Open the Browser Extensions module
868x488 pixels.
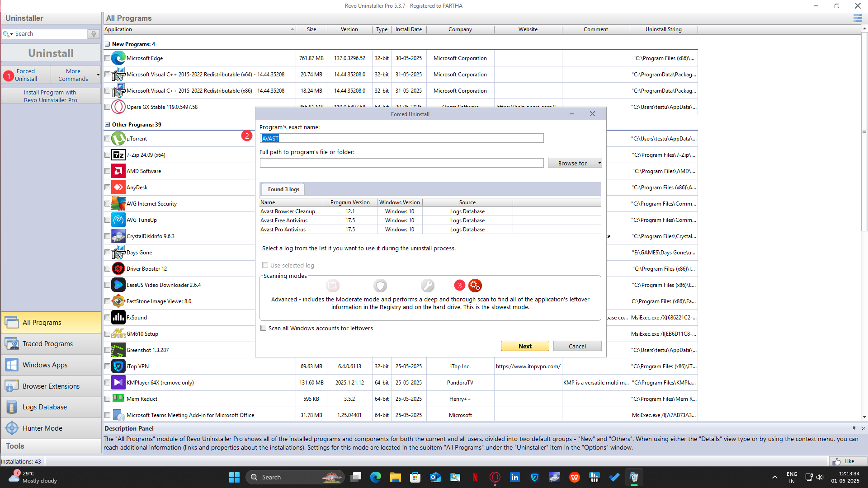(x=51, y=386)
